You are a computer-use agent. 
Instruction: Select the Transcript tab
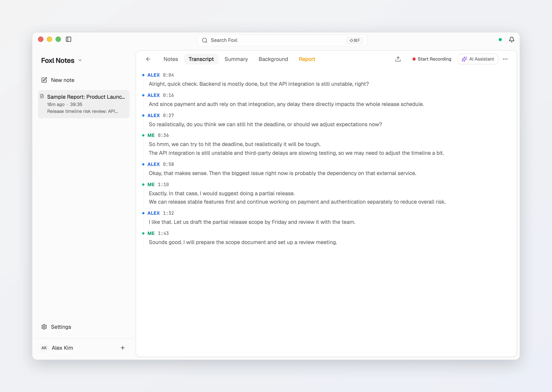201,59
